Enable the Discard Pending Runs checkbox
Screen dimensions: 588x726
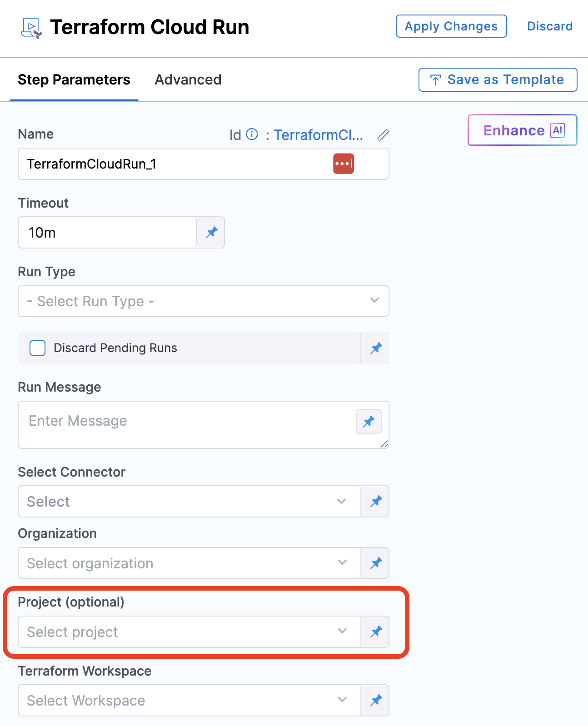37,348
